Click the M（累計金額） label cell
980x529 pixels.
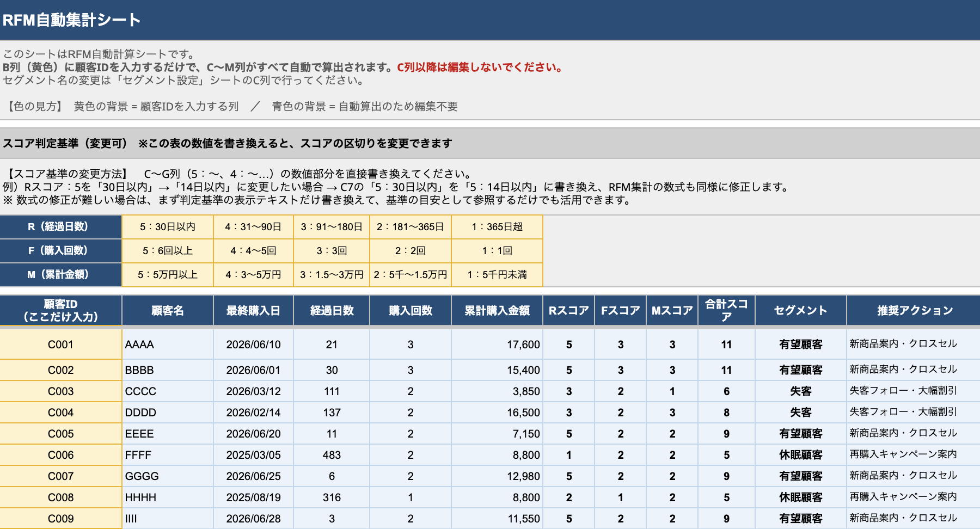click(x=60, y=275)
